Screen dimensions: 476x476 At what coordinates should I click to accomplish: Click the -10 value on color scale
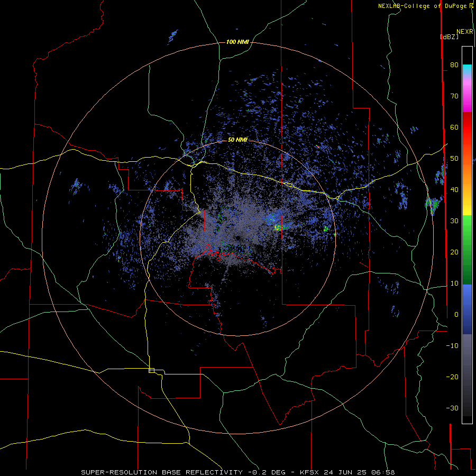(452, 346)
